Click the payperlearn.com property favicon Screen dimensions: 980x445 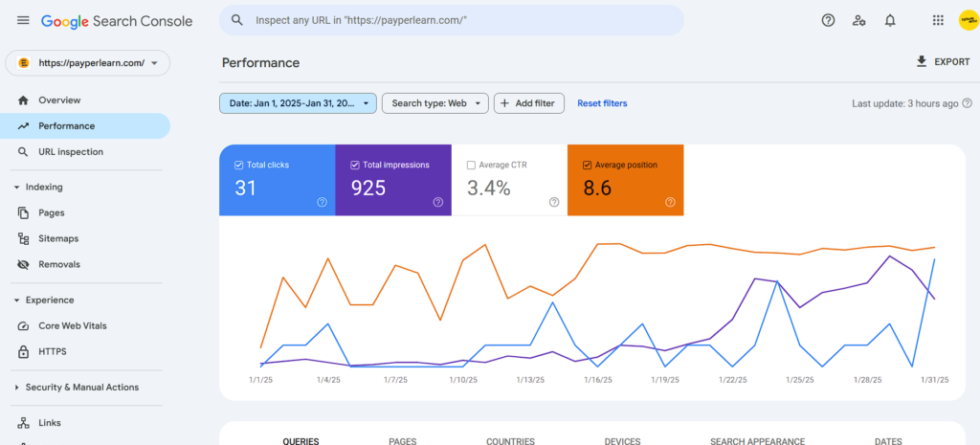click(24, 62)
